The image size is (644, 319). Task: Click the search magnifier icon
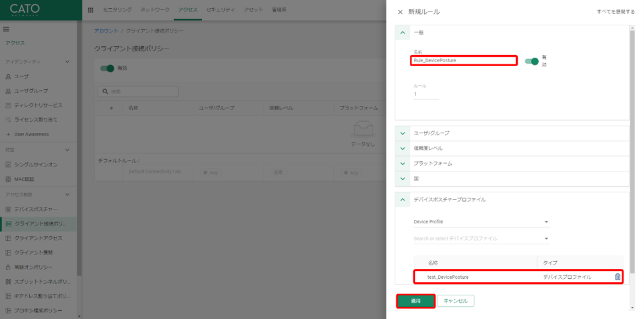pos(105,91)
